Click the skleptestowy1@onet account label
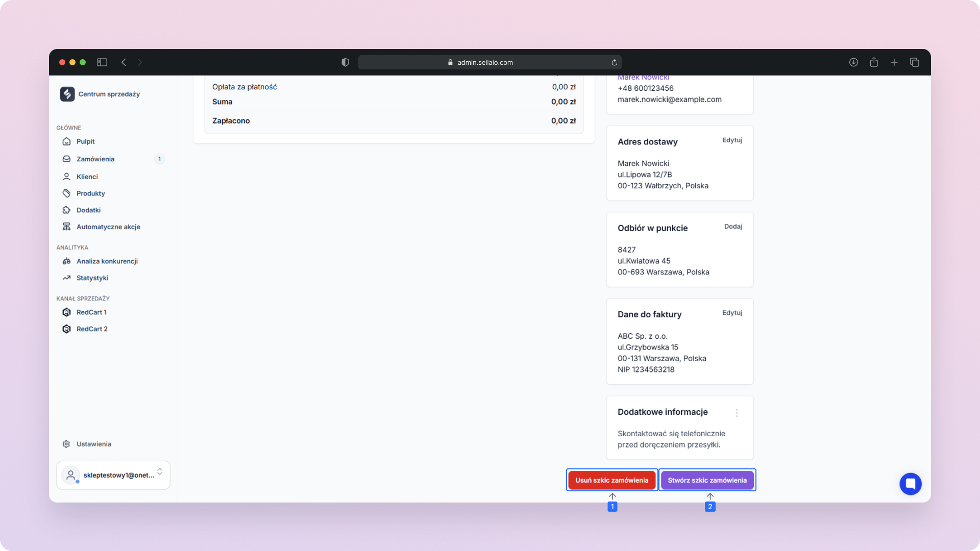The image size is (980, 551). 119,475
